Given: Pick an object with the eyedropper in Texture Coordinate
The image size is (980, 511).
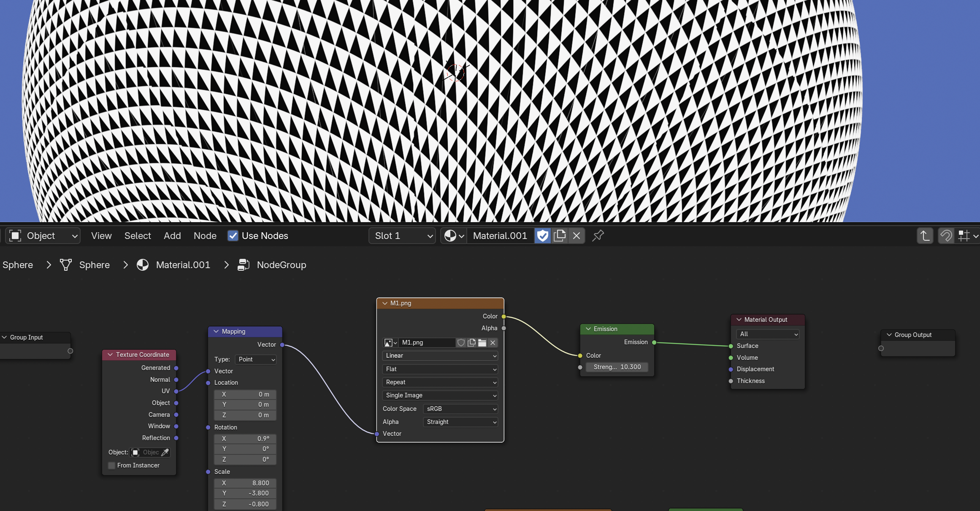Looking at the screenshot, I should (165, 452).
